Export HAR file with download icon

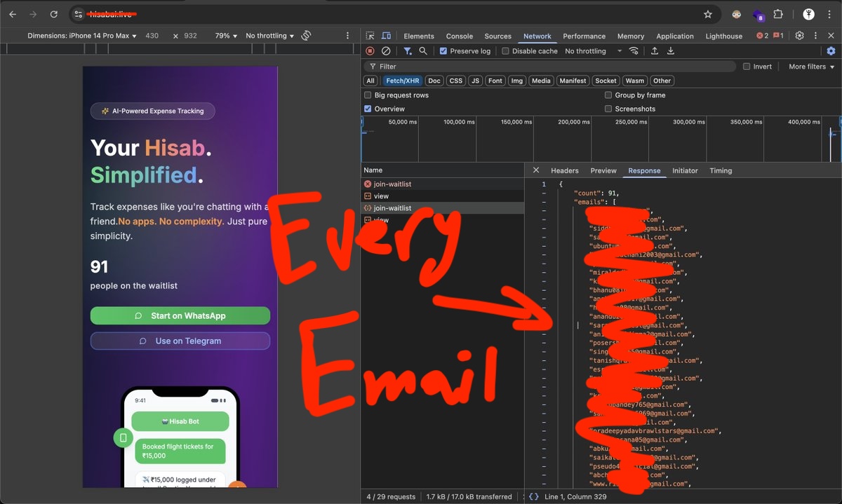click(x=670, y=50)
